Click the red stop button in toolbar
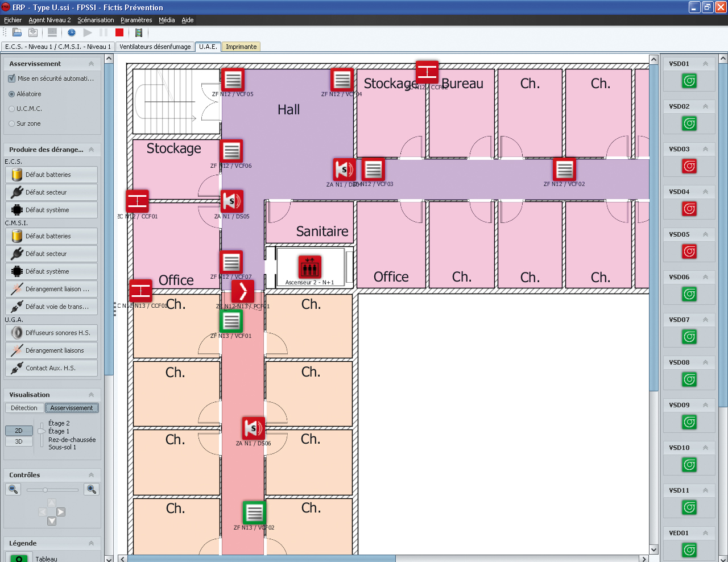 (x=119, y=32)
